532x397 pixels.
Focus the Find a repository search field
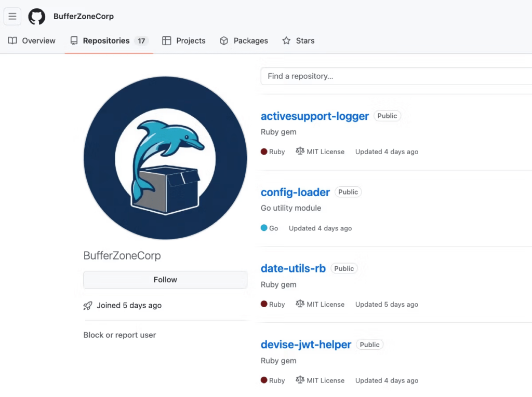click(396, 76)
